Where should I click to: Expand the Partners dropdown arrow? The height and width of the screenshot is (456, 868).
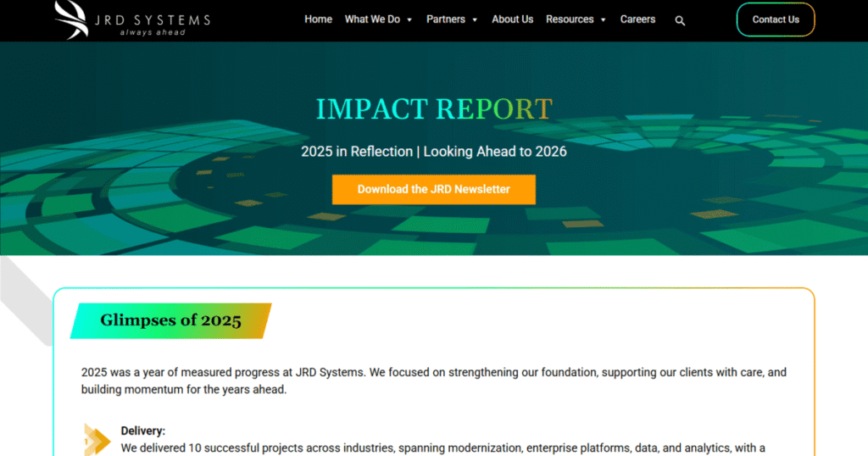[475, 19]
